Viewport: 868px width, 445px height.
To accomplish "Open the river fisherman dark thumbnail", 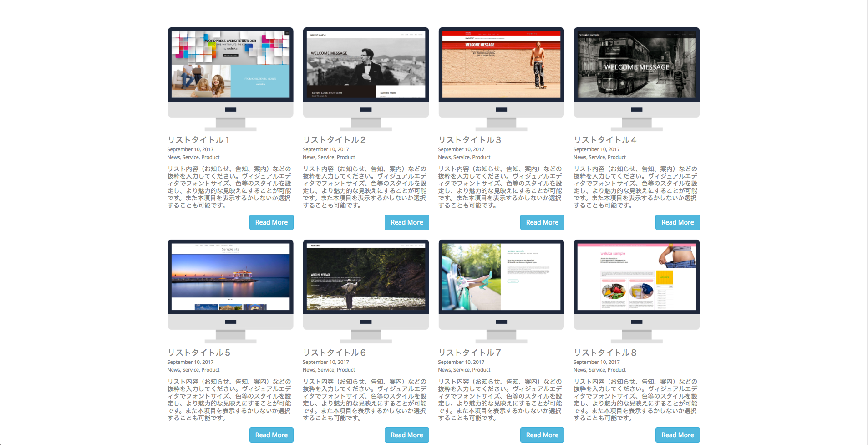I will (x=366, y=292).
